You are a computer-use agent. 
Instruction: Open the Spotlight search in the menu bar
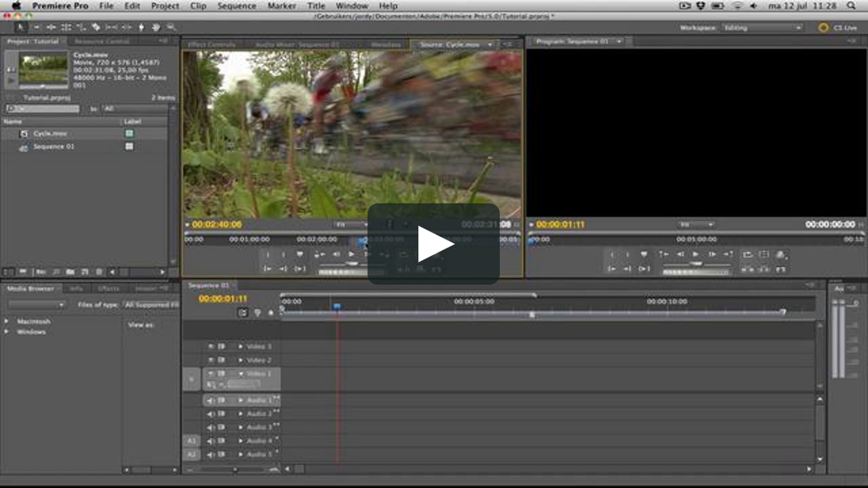[851, 6]
